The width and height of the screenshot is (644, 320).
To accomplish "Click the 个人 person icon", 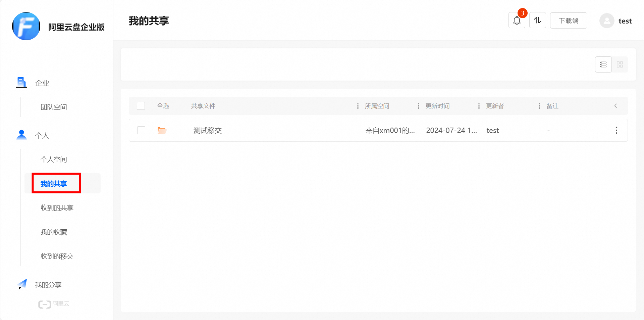I will pyautogui.click(x=21, y=135).
